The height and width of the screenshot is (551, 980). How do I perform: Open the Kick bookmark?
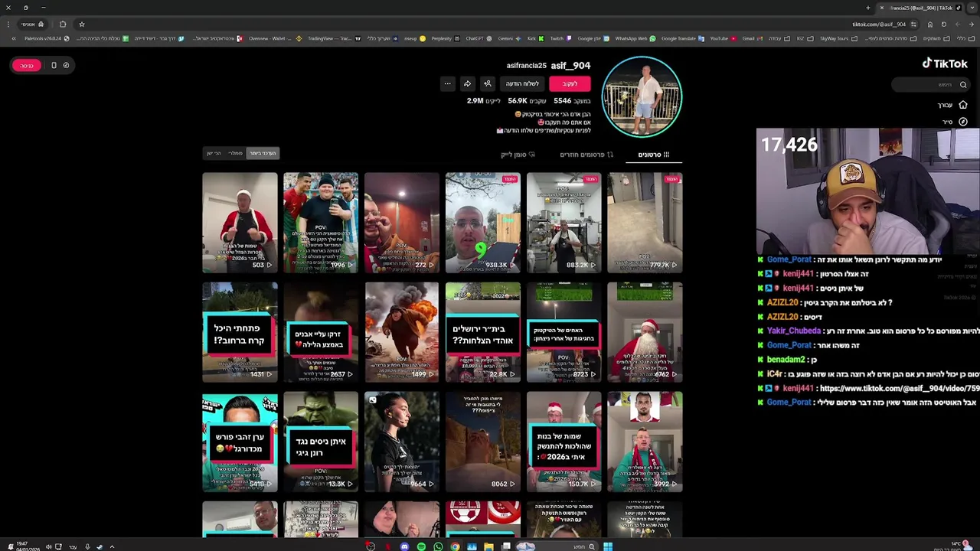point(535,38)
